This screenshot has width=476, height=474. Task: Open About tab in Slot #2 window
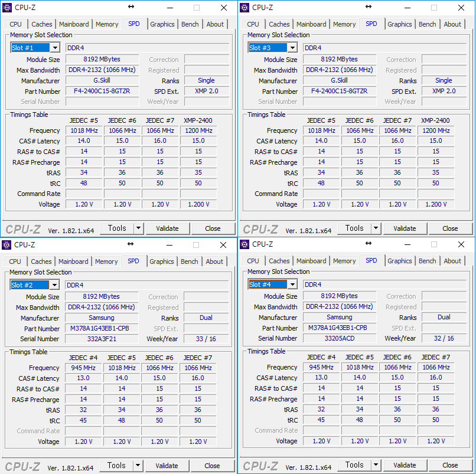coord(214,261)
